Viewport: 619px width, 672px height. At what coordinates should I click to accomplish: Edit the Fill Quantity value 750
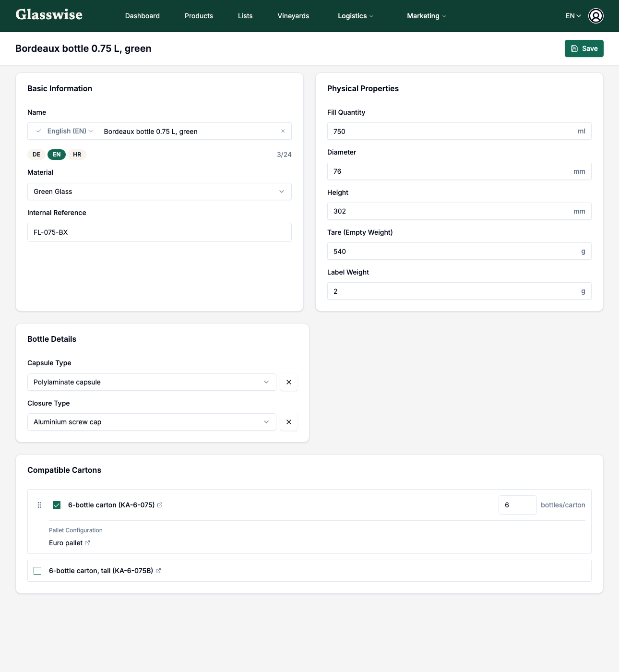point(459,131)
